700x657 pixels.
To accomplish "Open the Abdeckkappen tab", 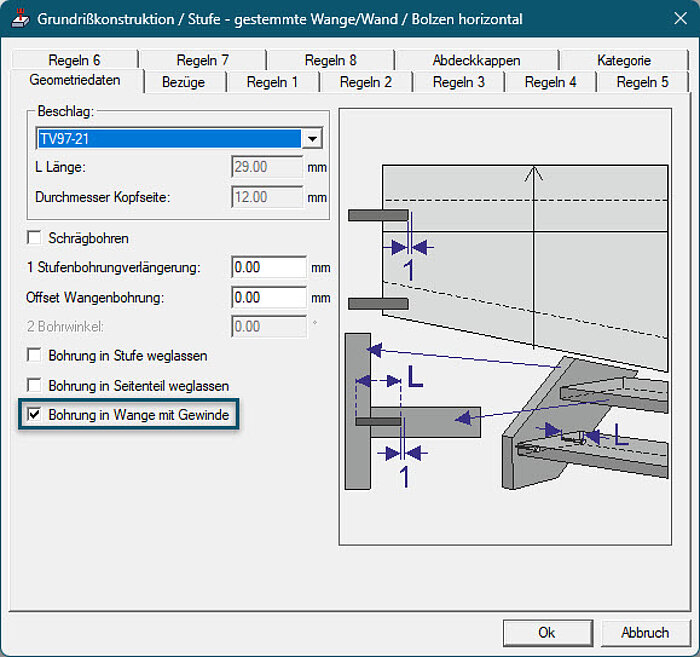I will [476, 60].
